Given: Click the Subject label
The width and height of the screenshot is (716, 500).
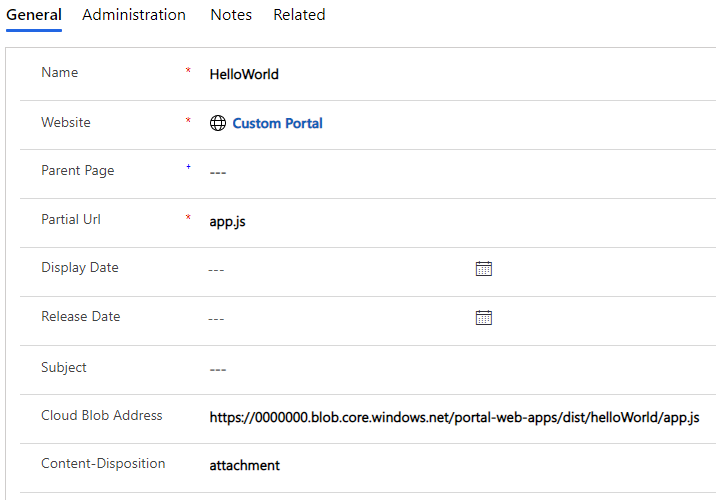Looking at the screenshot, I should pyautogui.click(x=63, y=368).
